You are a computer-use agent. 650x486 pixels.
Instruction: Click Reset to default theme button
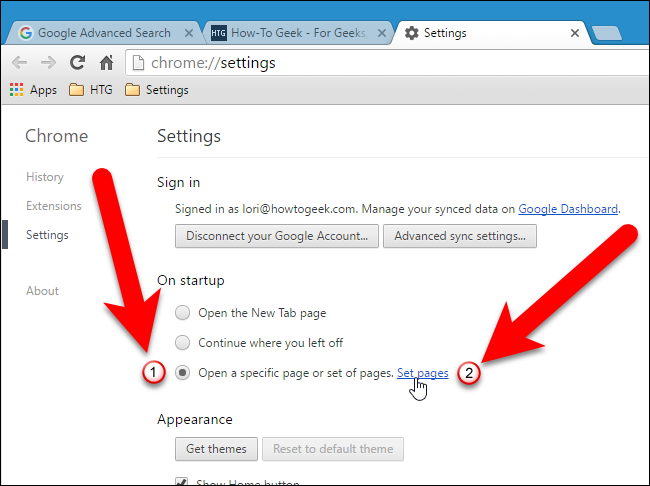coord(333,449)
